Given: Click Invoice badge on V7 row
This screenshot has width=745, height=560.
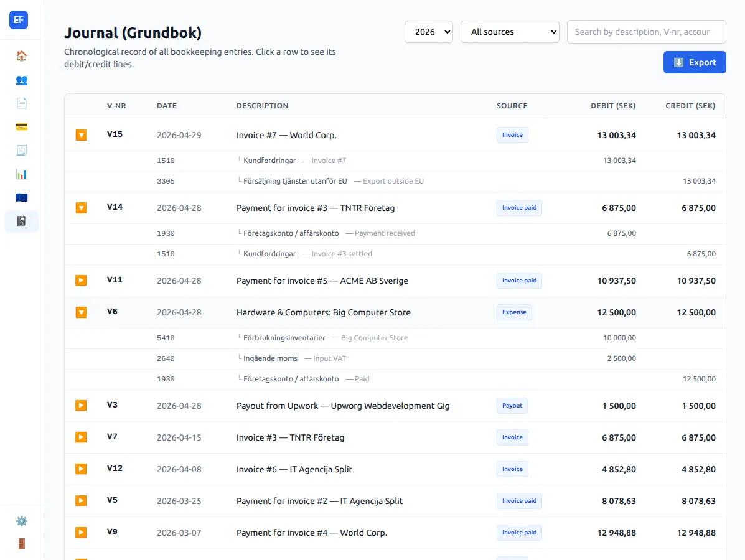Looking at the screenshot, I should (512, 437).
